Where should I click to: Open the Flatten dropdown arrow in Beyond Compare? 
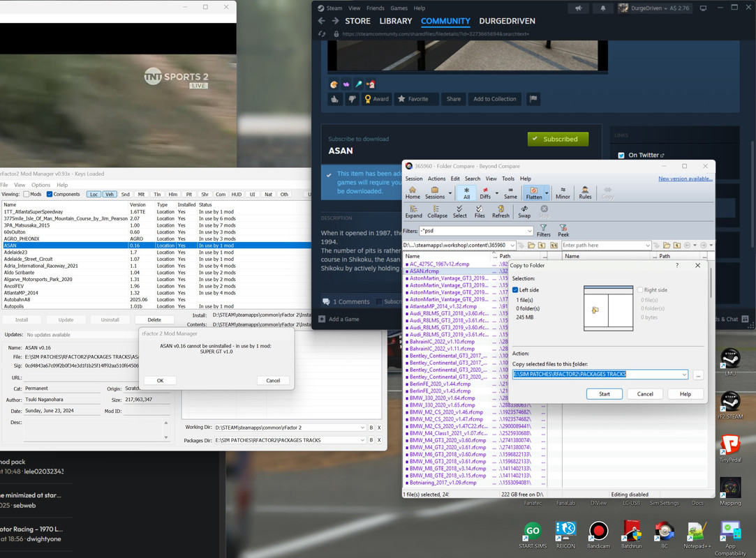point(547,193)
